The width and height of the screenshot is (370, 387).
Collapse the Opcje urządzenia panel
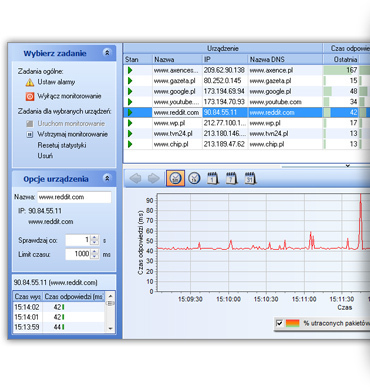point(107,179)
